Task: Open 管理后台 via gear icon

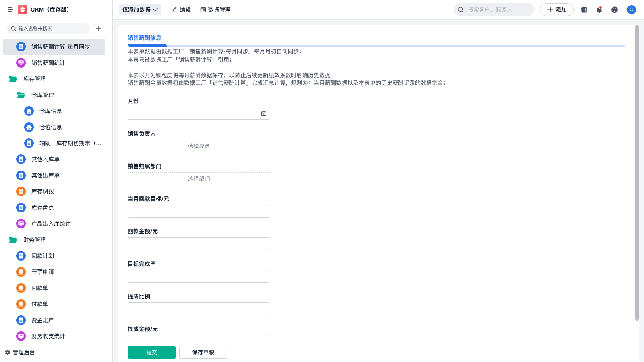Action: (8, 352)
